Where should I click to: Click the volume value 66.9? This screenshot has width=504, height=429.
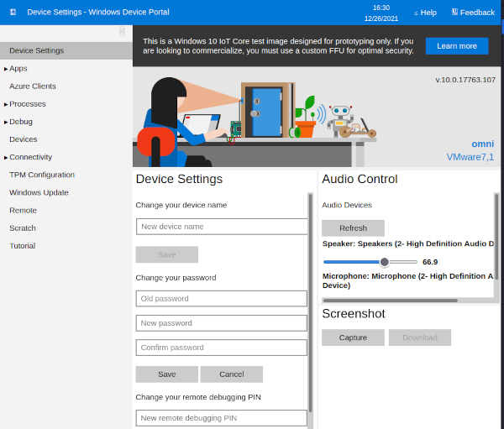pyautogui.click(x=430, y=262)
